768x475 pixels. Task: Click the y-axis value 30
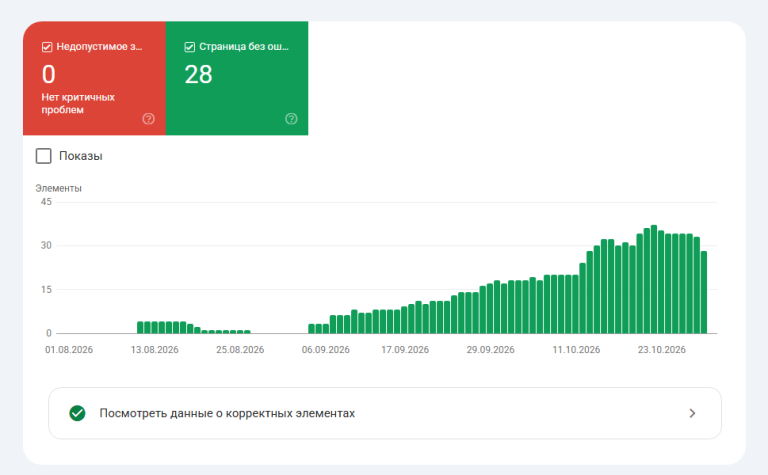point(46,245)
